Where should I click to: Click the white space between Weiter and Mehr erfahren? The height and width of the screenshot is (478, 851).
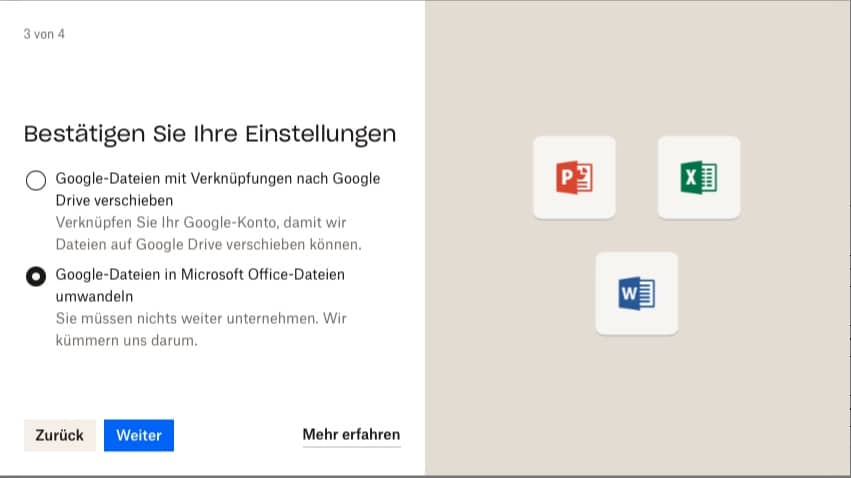(238, 435)
